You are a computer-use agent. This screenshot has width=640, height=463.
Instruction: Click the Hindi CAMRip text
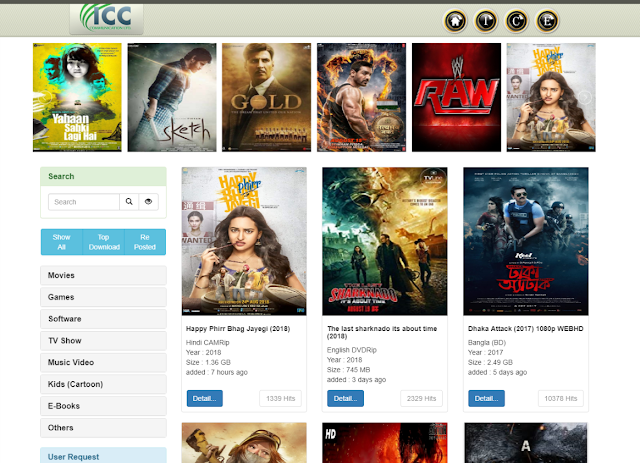[x=208, y=343]
